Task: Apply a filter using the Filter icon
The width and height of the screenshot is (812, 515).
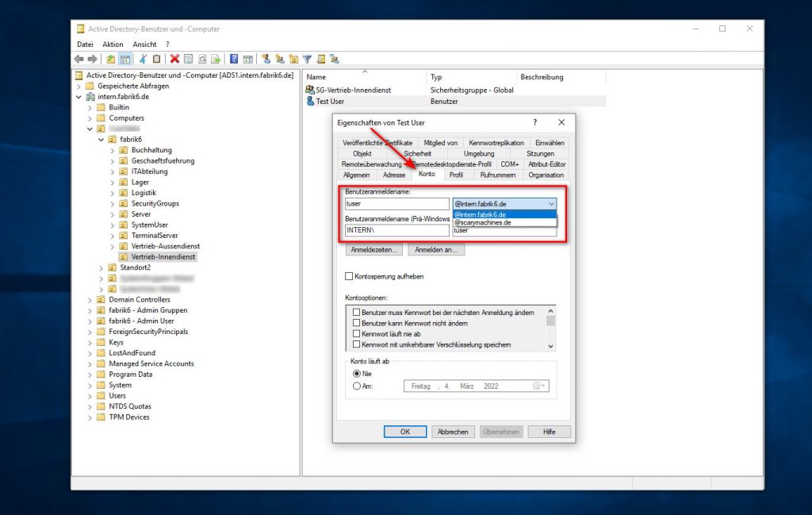Action: click(x=309, y=58)
